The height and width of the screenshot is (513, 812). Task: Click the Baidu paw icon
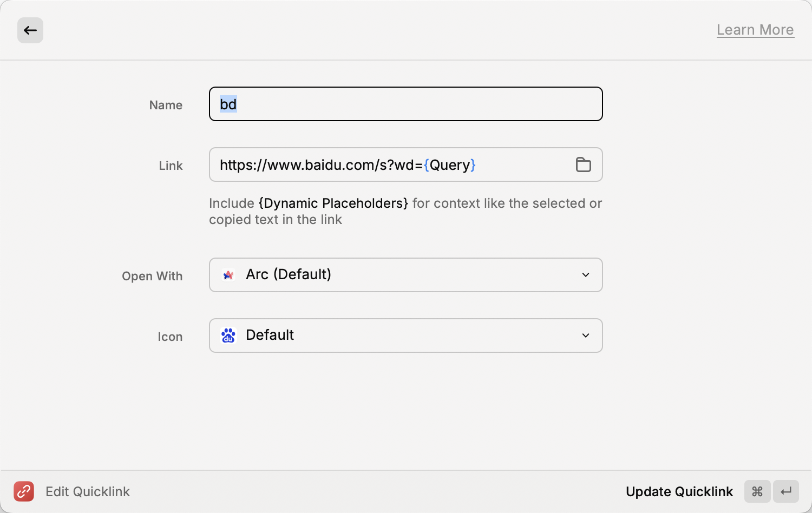tap(228, 336)
